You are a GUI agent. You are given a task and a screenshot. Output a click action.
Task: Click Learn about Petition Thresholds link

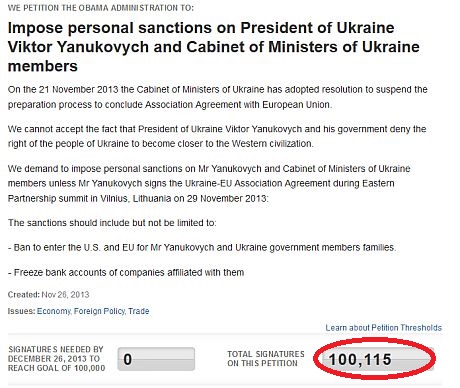click(384, 328)
